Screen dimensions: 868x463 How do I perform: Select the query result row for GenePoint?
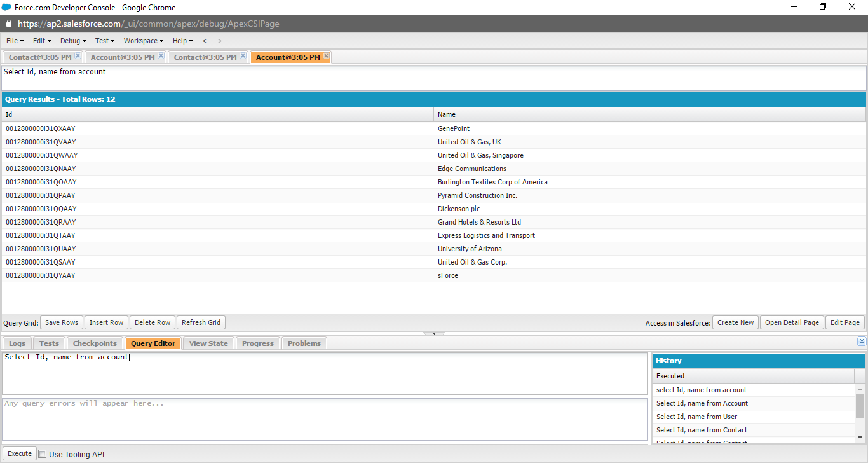[254, 128]
